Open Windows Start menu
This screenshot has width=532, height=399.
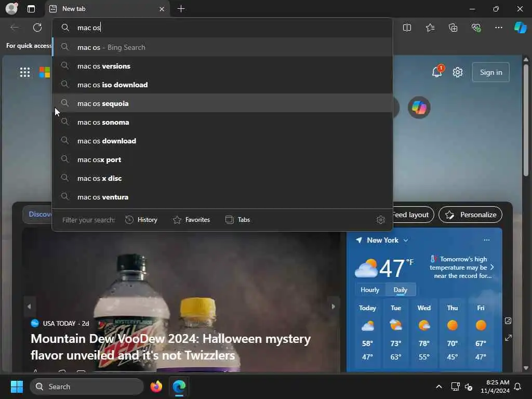pyautogui.click(x=17, y=387)
